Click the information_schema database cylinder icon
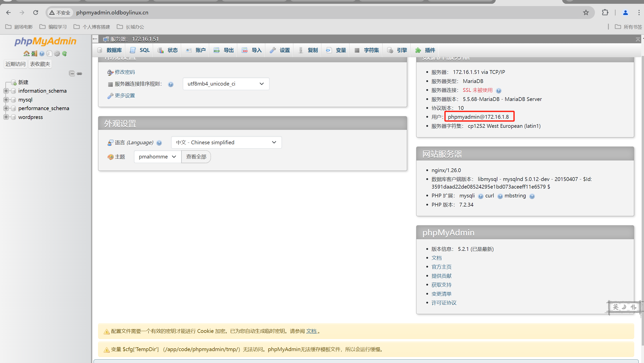Screen dimensions: 644x363 (14, 91)
